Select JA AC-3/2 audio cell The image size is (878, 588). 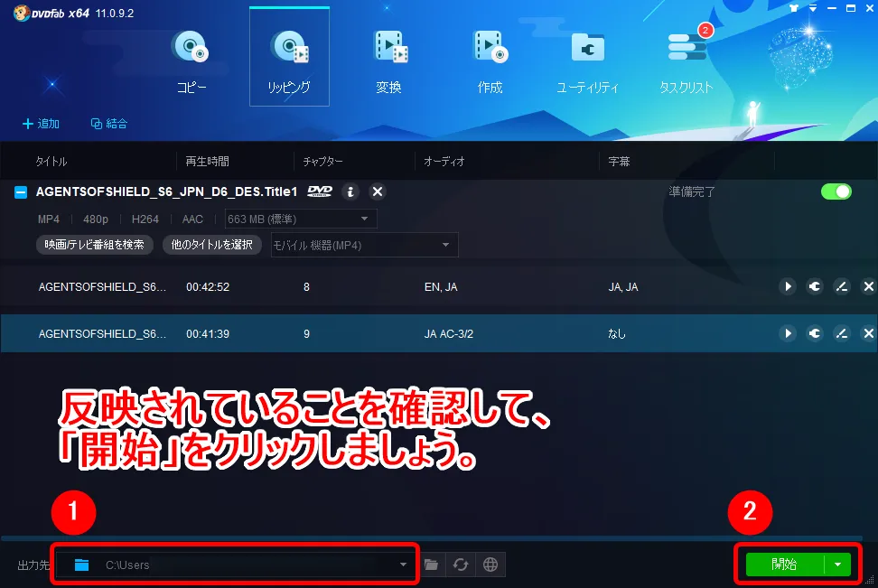[x=449, y=334]
